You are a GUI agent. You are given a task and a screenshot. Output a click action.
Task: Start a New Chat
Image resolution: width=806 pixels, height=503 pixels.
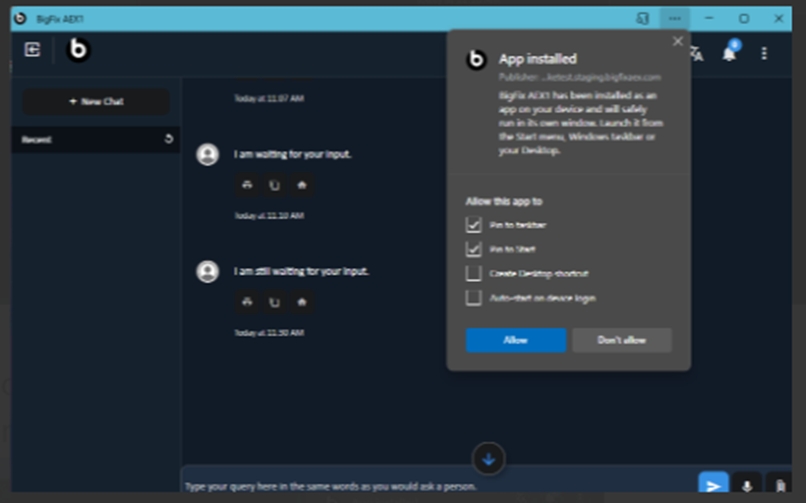point(96,101)
